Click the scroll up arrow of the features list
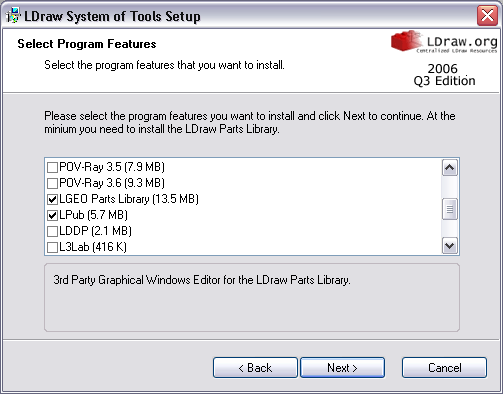This screenshot has height=394, width=503. 450,168
